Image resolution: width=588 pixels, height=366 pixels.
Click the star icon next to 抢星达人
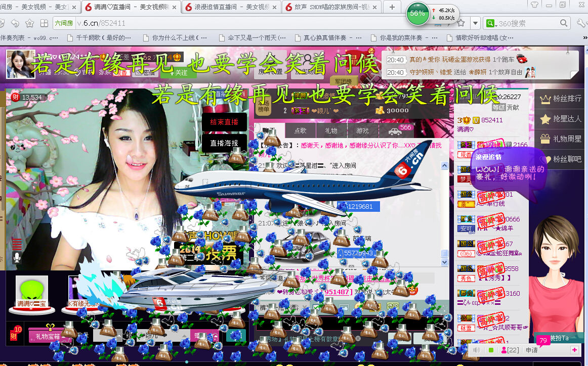pyautogui.click(x=545, y=119)
